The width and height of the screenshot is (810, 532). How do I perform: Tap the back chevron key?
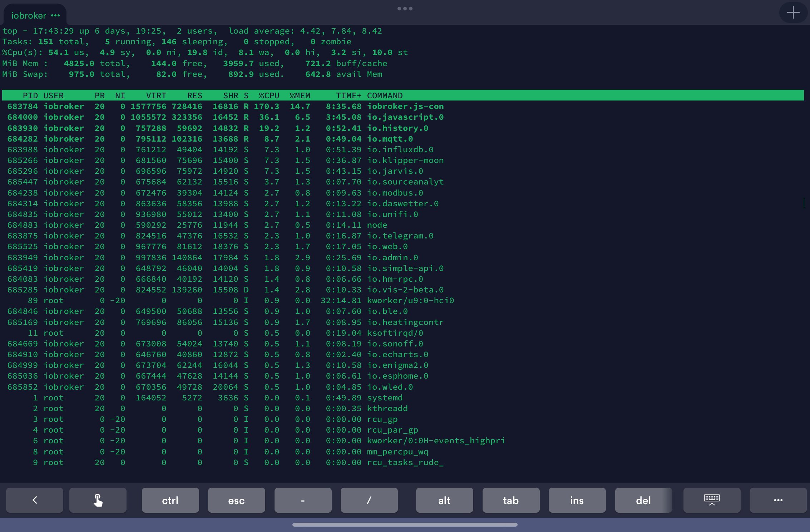35,500
